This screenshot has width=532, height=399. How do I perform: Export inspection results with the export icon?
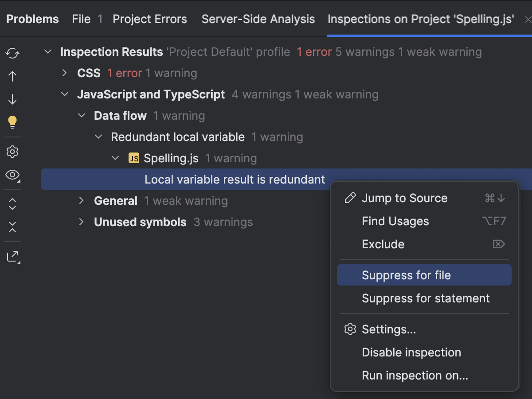click(x=12, y=256)
